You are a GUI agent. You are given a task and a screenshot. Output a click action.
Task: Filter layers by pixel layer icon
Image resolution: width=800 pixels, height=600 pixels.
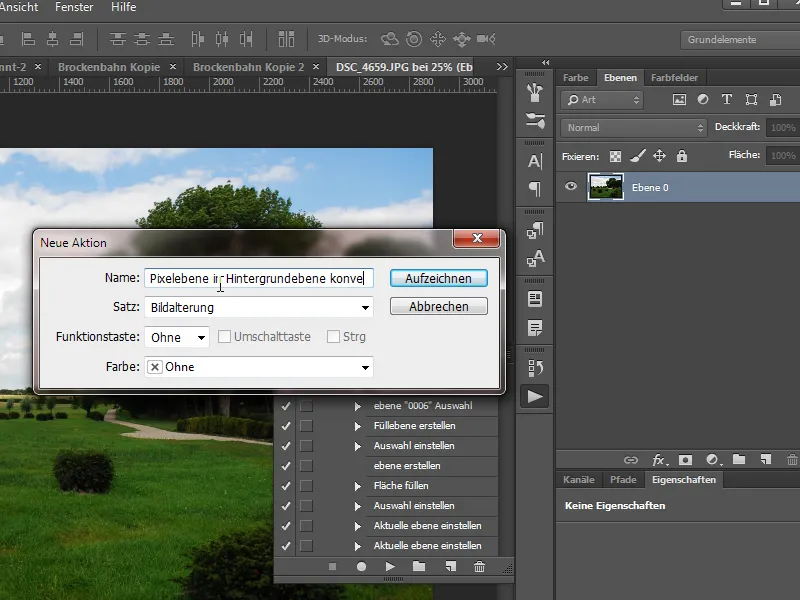(x=679, y=99)
